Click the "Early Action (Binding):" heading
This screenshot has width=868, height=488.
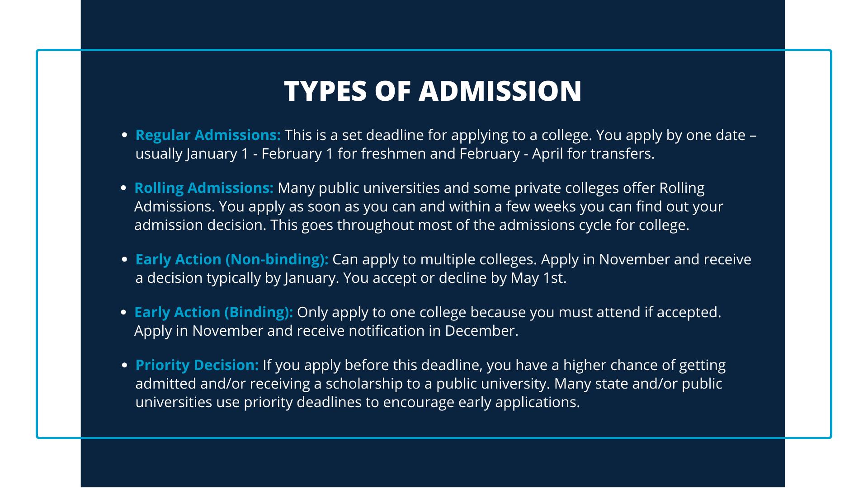pos(213,312)
